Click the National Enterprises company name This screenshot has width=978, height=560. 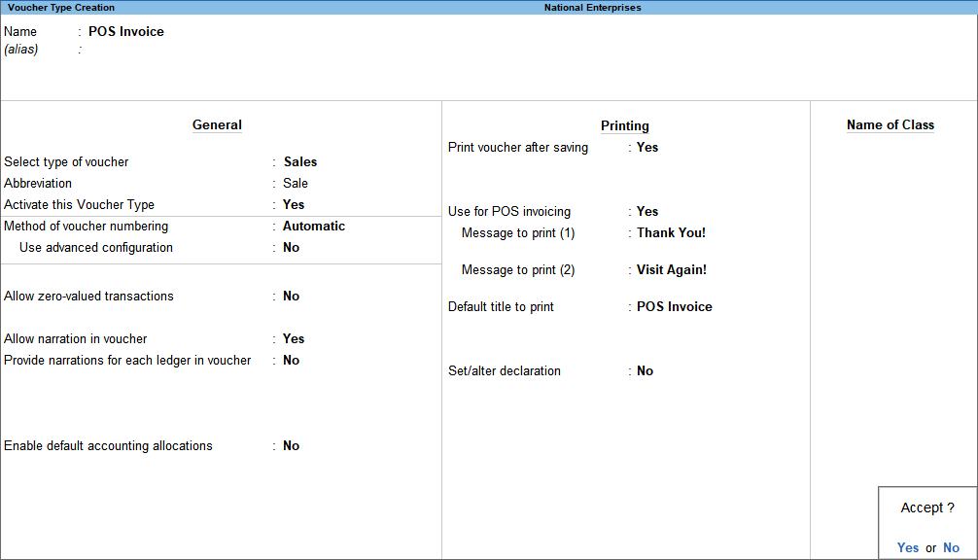pos(593,8)
